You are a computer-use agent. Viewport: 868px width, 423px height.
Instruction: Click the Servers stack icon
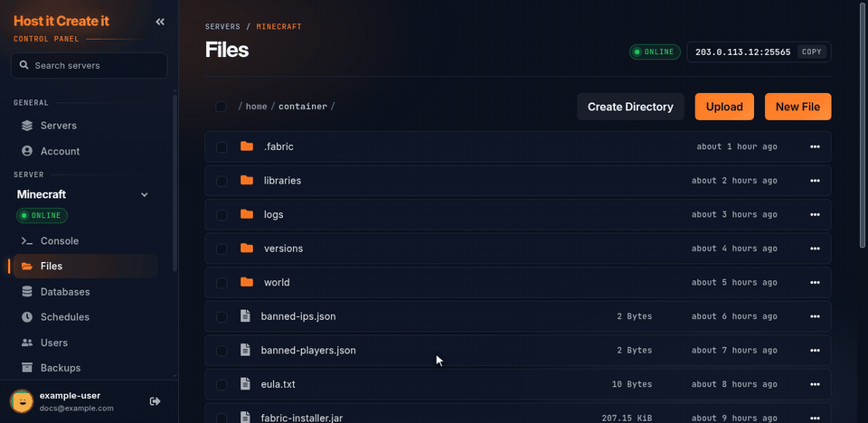click(x=26, y=126)
